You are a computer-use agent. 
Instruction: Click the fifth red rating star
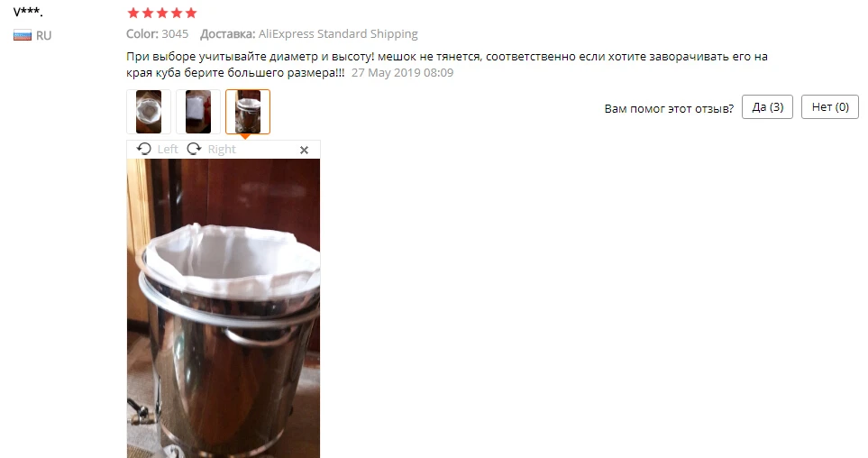click(x=191, y=13)
